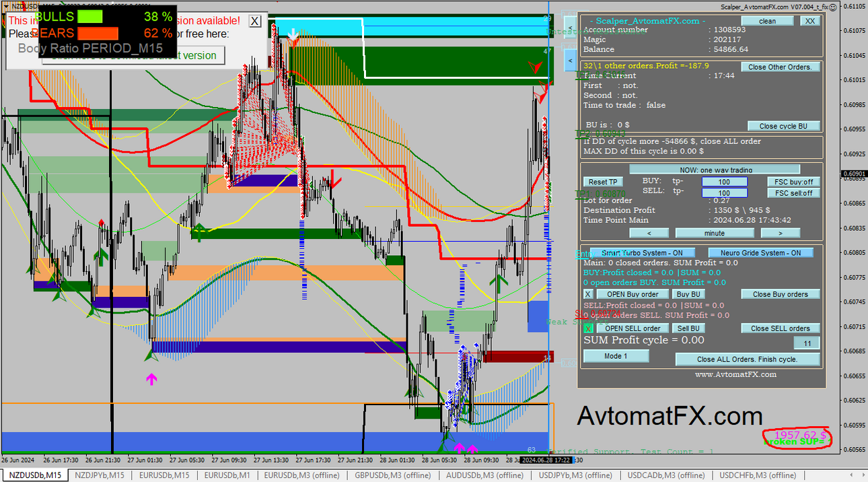Click Close Buy orders button
868x482 pixels.
click(x=781, y=294)
